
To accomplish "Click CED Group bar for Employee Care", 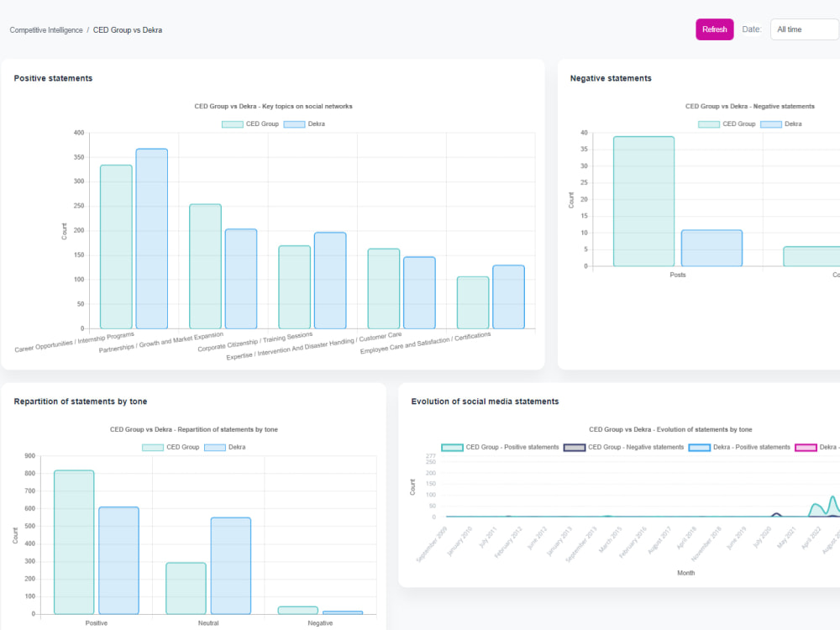I will (x=473, y=302).
